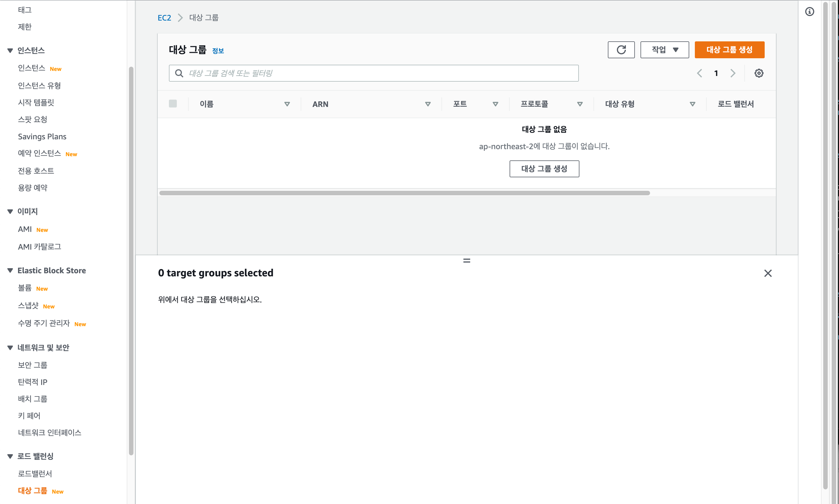839x504 pixels.
Task: Click orange 대상 그룹 생성 button
Action: (x=729, y=50)
